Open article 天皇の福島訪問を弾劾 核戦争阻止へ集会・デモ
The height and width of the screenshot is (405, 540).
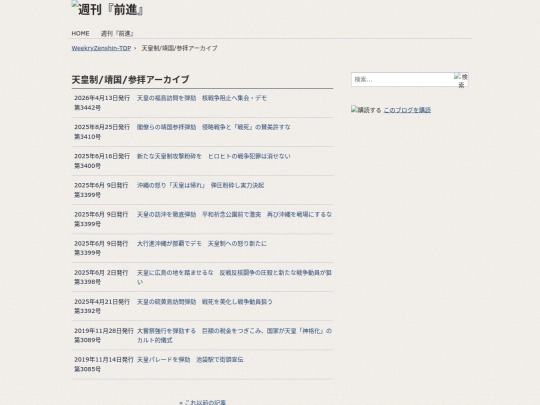click(202, 98)
